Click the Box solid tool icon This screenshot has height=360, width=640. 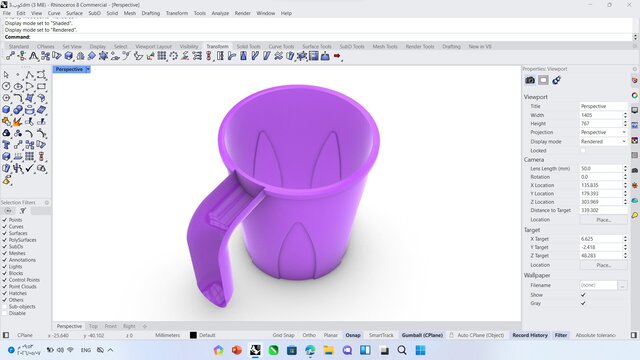point(6,110)
